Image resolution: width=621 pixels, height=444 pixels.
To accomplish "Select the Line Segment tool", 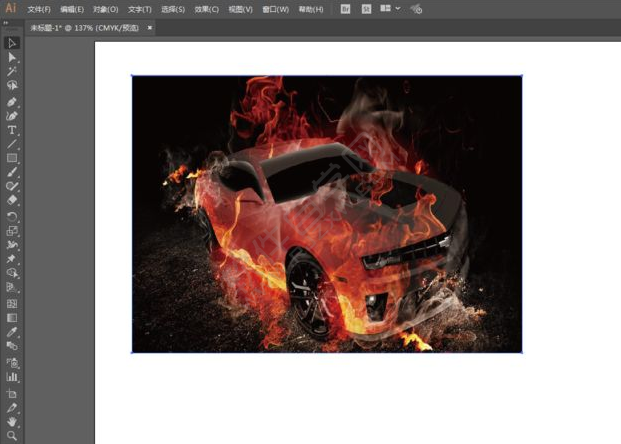I will pyautogui.click(x=12, y=144).
